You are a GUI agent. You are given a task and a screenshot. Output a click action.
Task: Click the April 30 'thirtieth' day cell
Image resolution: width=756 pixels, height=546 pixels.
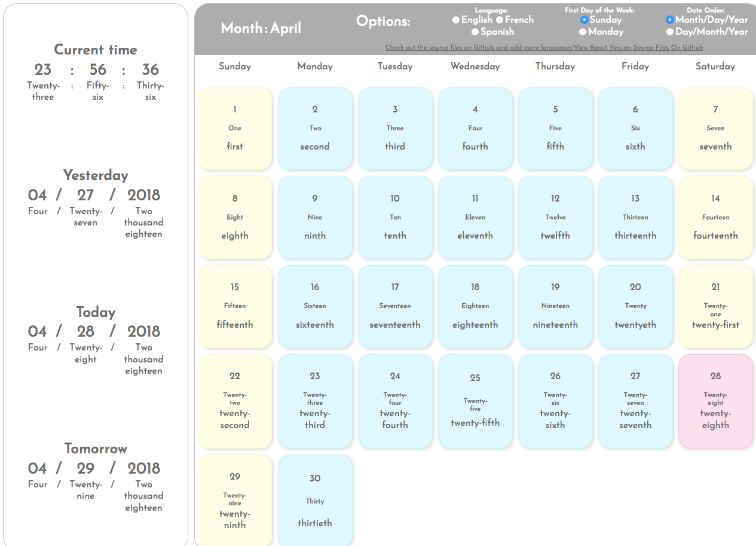point(315,501)
